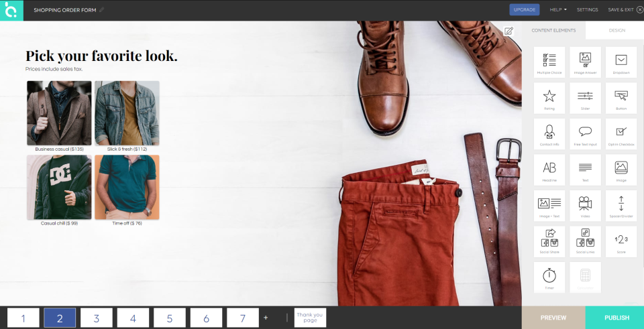Image resolution: width=644 pixels, height=329 pixels.
Task: Add a Slider element
Action: pos(585,98)
